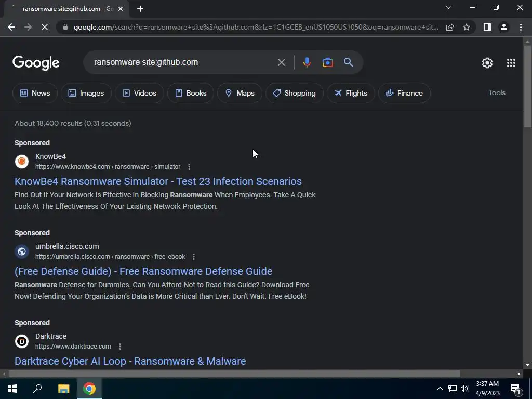This screenshot has height=399, width=532.
Task: Search by image with the camera icon
Action: pos(327,62)
